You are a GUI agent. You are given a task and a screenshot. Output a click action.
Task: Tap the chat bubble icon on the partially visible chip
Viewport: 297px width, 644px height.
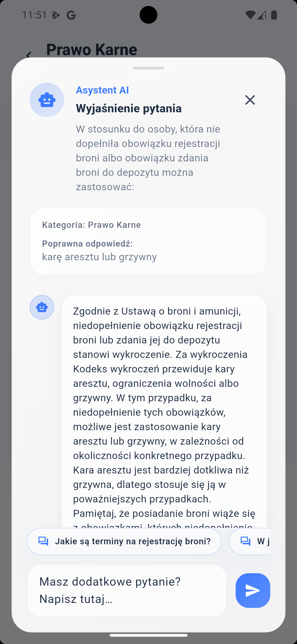click(x=246, y=541)
